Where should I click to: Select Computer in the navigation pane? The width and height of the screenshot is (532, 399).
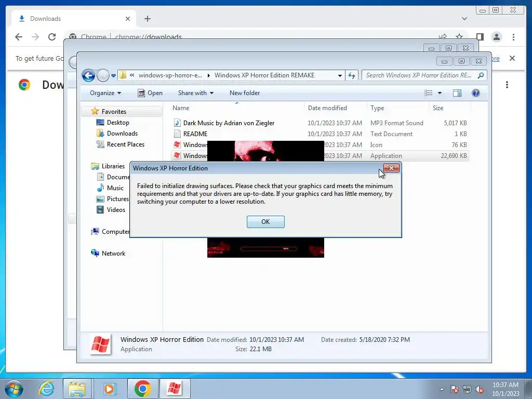115,232
